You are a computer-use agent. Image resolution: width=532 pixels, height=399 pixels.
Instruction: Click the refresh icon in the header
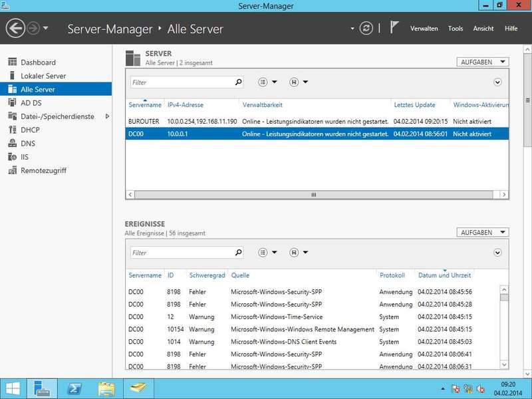point(366,29)
